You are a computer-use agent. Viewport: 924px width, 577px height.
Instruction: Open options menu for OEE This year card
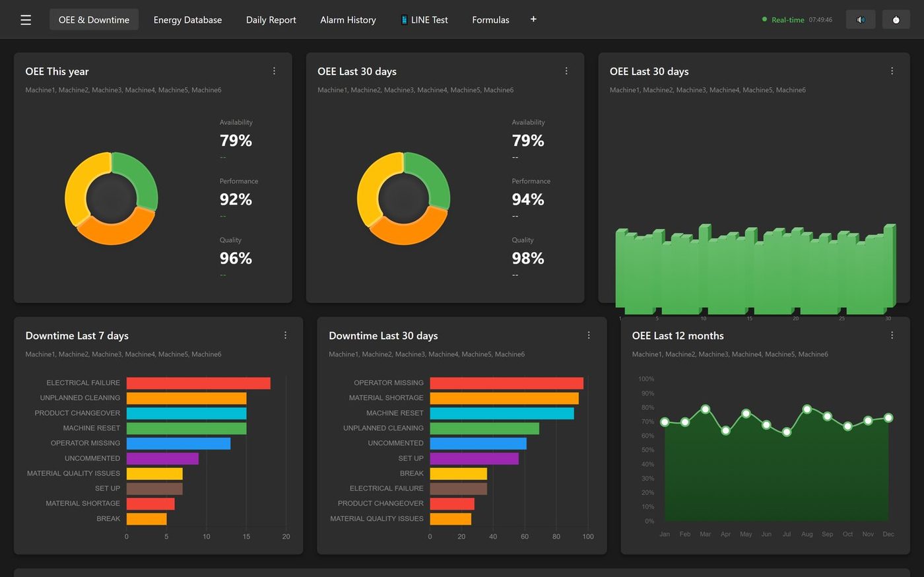click(274, 71)
